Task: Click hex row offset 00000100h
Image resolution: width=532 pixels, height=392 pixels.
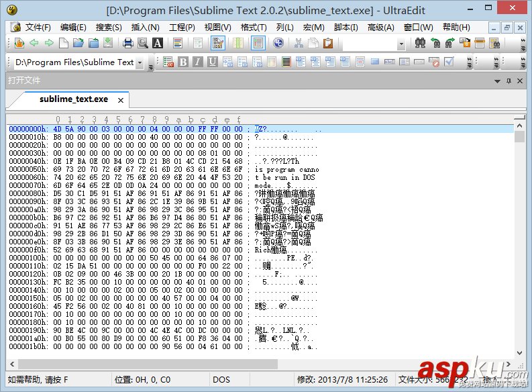Action: pyautogui.click(x=28, y=258)
